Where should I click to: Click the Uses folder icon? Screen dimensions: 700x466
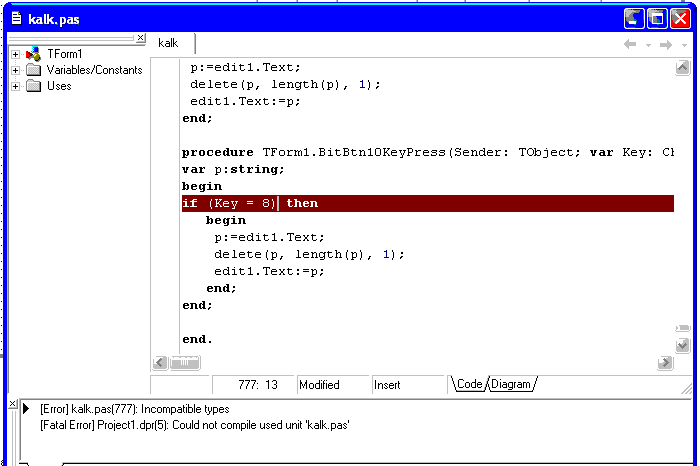[33, 86]
